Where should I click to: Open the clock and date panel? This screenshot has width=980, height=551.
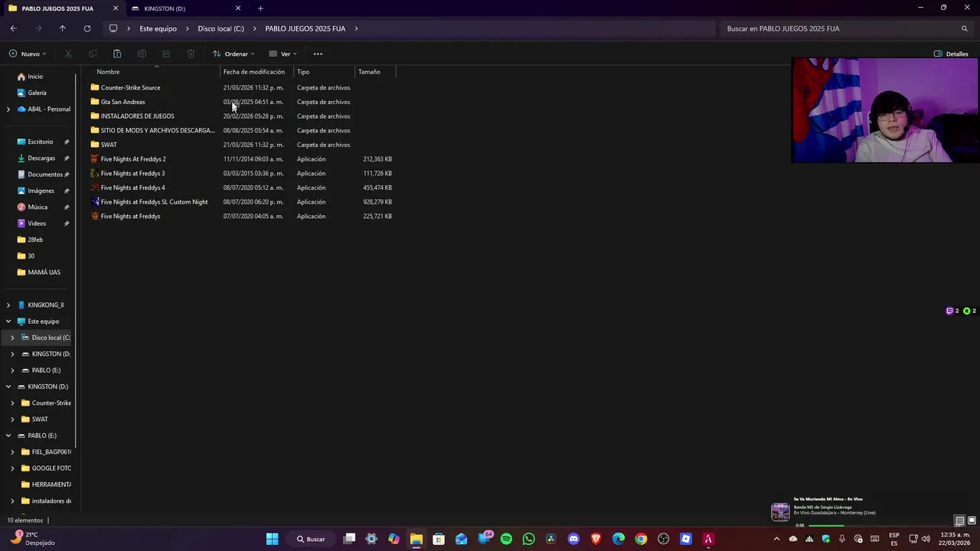click(955, 539)
